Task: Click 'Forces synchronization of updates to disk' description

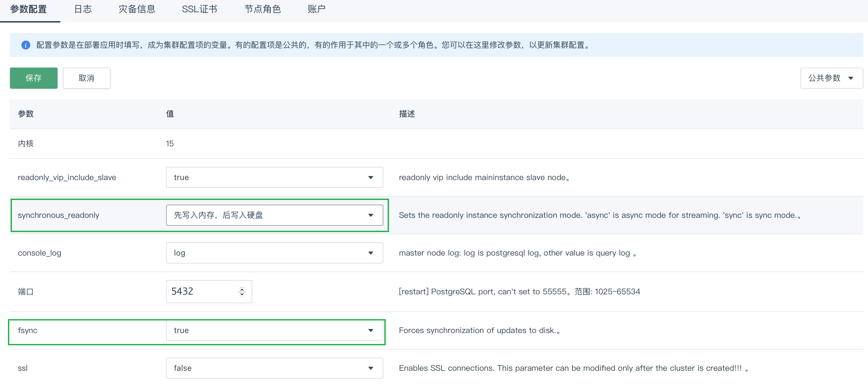Action: pos(479,330)
